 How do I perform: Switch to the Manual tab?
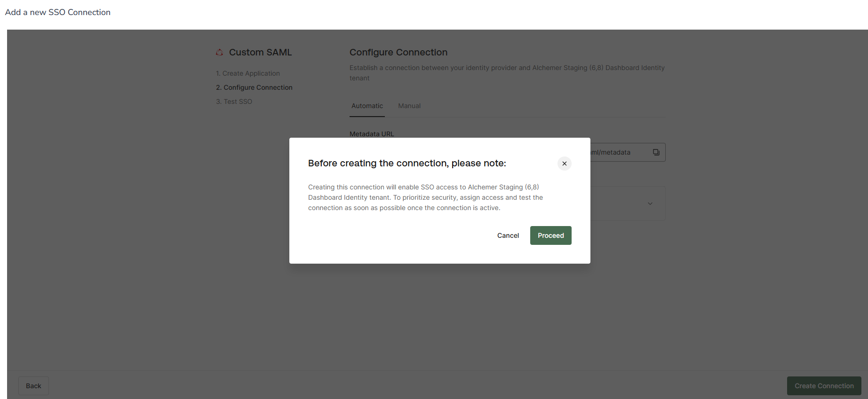point(409,106)
